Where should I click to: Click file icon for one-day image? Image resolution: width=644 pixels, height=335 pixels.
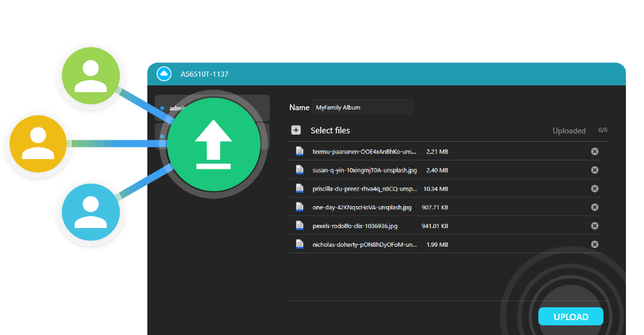tap(300, 206)
